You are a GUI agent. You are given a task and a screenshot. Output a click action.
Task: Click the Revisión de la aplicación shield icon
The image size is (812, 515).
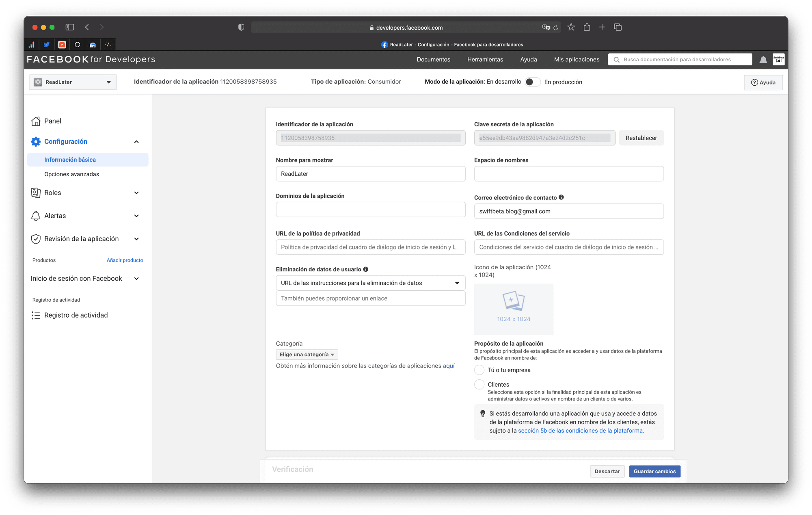click(x=36, y=239)
